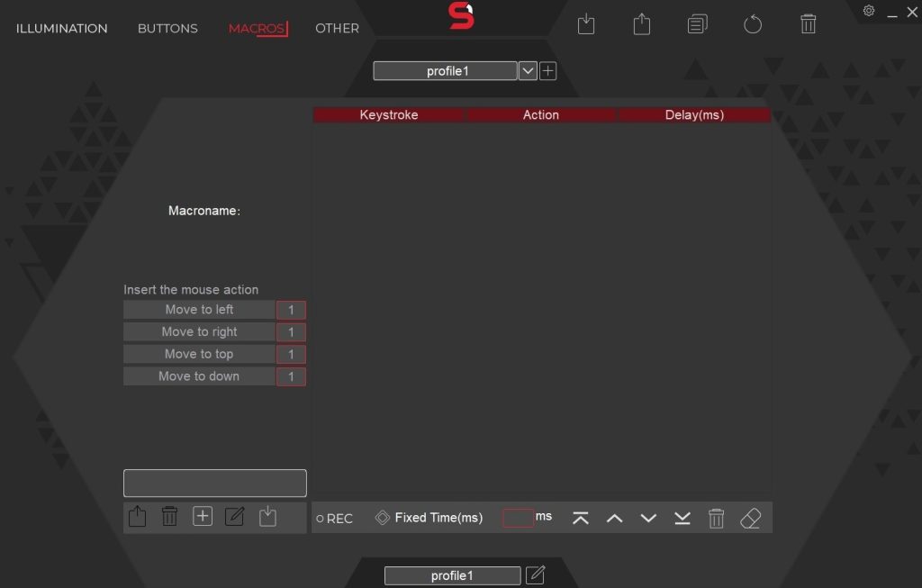Image resolution: width=922 pixels, height=588 pixels.
Task: Move macro step to top with the arrow icon
Action: tap(580, 518)
